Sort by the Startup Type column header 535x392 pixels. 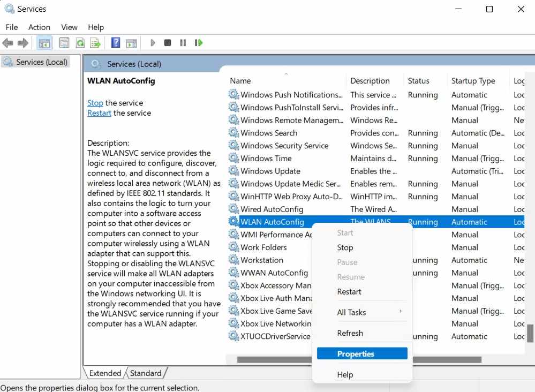coord(473,81)
